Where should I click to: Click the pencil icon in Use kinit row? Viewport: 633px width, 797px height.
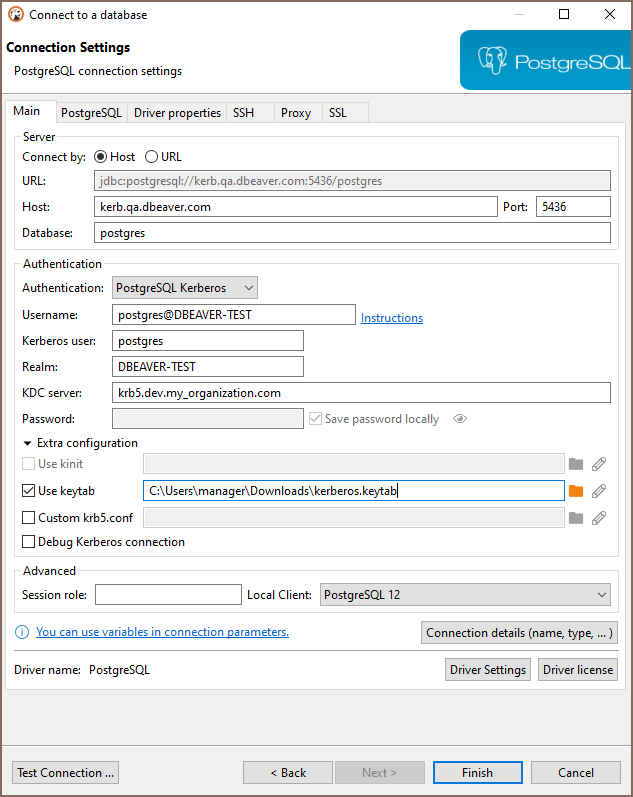(599, 464)
